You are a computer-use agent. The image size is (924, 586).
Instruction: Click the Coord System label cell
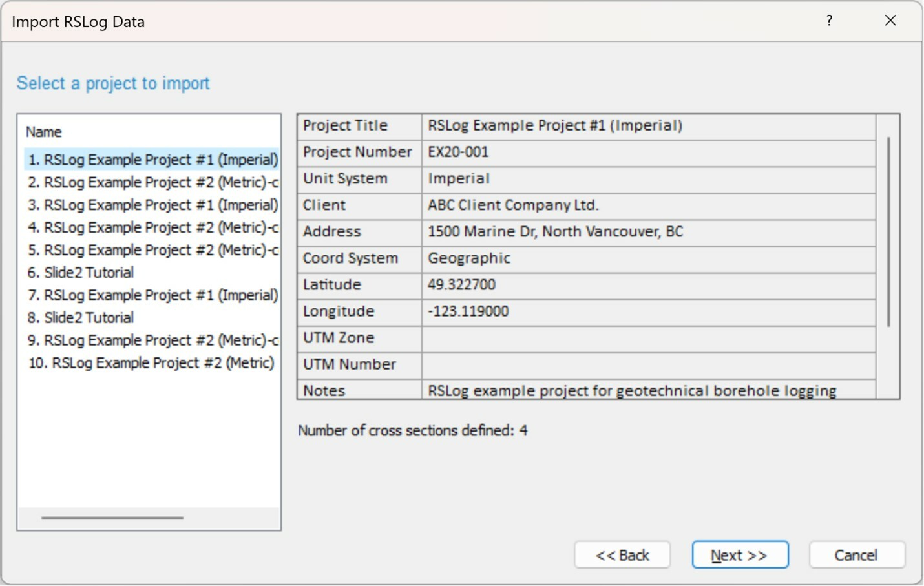(359, 258)
